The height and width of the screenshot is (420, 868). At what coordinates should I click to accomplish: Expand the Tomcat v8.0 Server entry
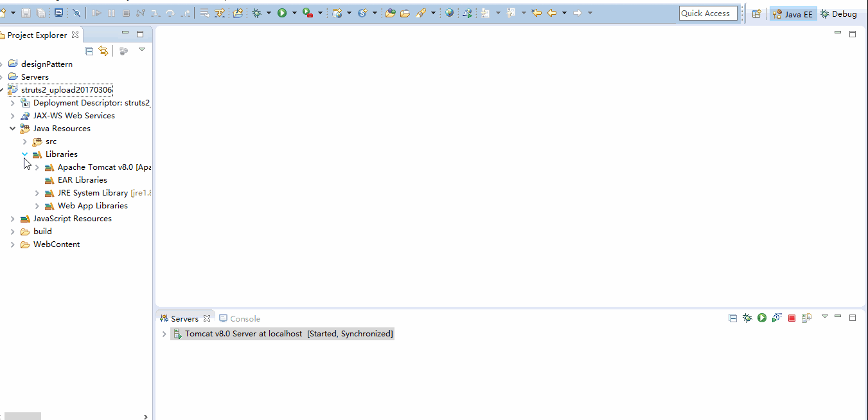click(164, 334)
